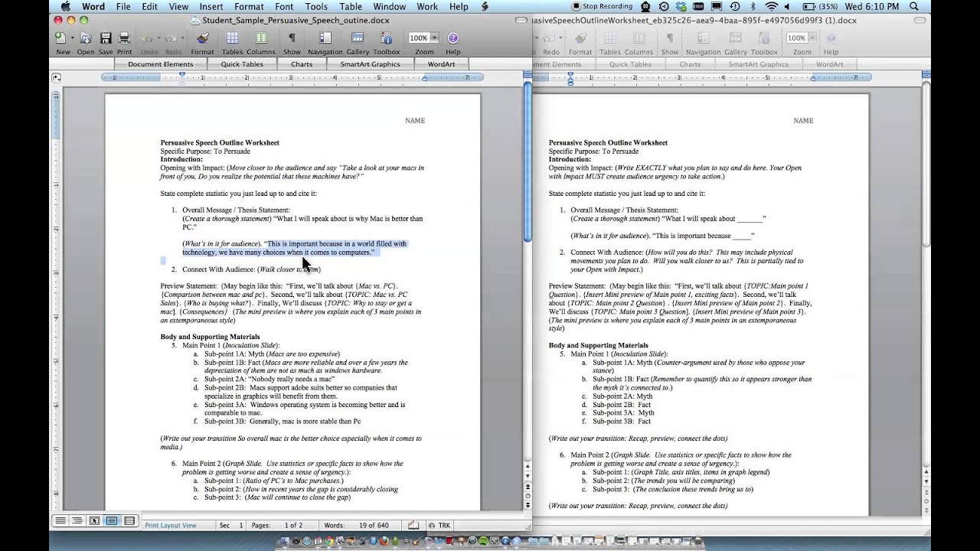Click Pages 1 of 2 in status bar

(x=276, y=526)
